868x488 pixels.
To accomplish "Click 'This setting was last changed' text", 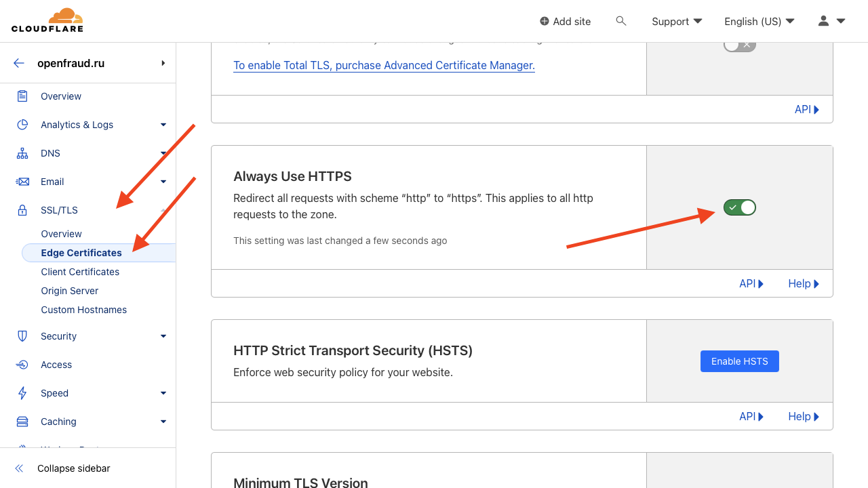I will pos(340,241).
